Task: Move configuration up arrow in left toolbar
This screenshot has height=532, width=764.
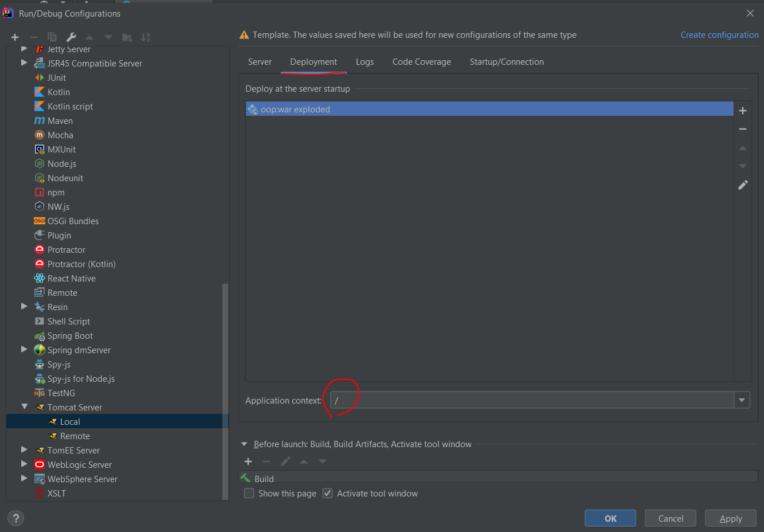Action: click(x=89, y=37)
